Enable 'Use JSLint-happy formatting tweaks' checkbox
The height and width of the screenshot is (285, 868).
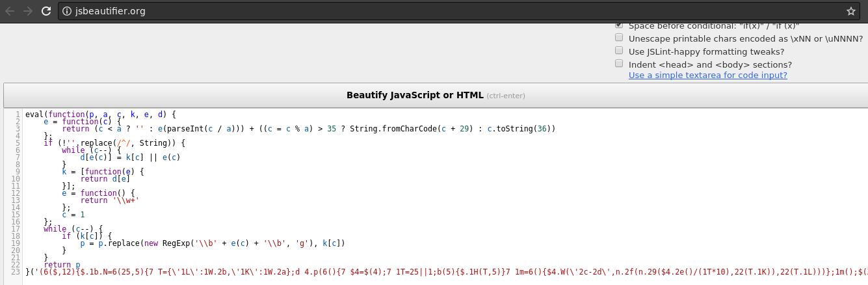(619, 51)
